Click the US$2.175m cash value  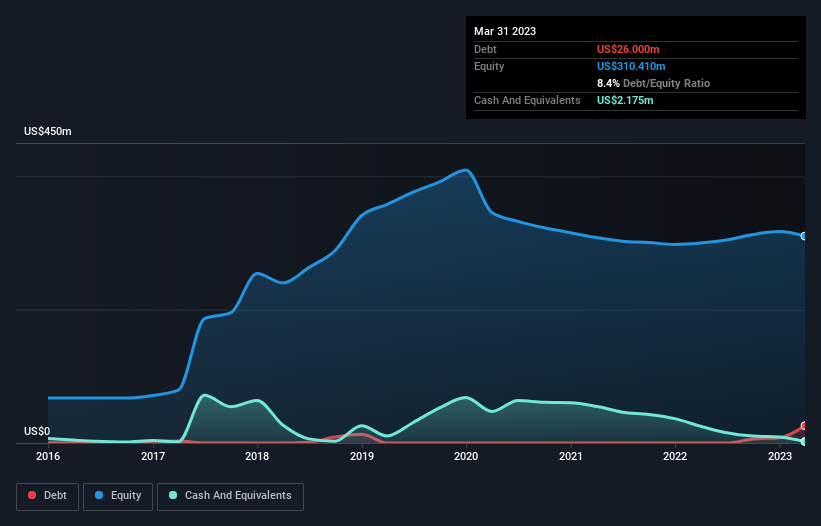pyautogui.click(x=625, y=100)
